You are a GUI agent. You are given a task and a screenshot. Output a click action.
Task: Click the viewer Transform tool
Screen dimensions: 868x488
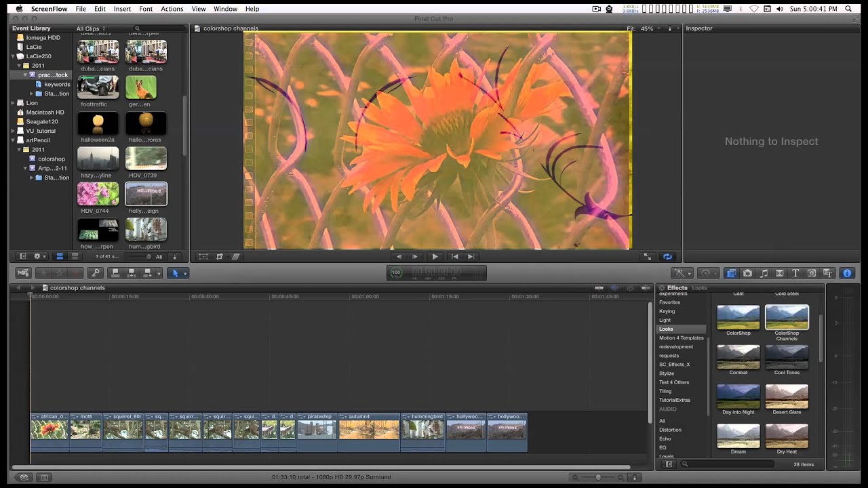[x=203, y=257]
